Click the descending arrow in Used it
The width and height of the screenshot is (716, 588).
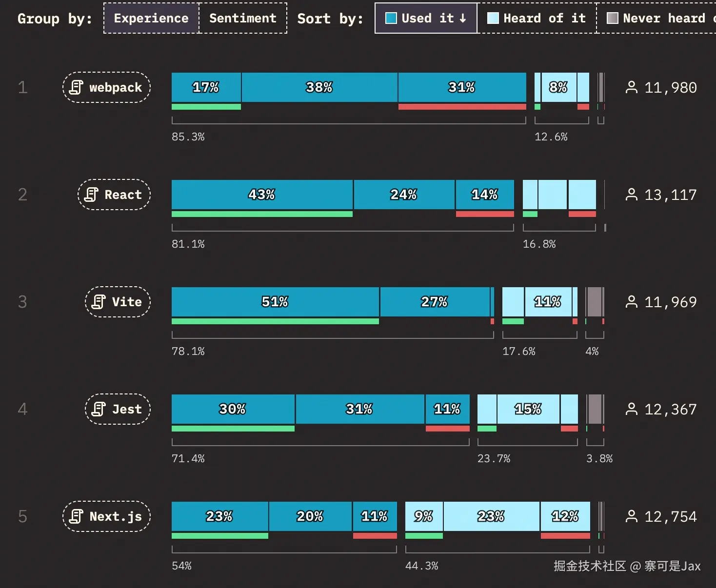pyautogui.click(x=463, y=18)
